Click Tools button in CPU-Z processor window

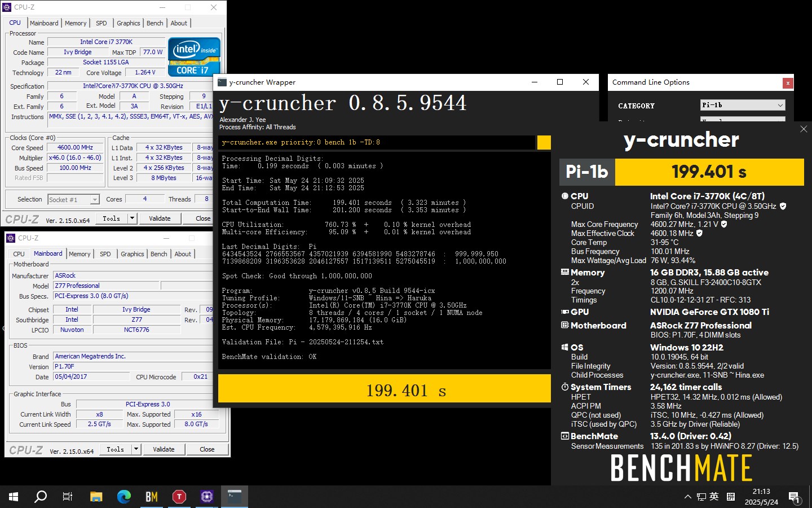click(x=111, y=218)
